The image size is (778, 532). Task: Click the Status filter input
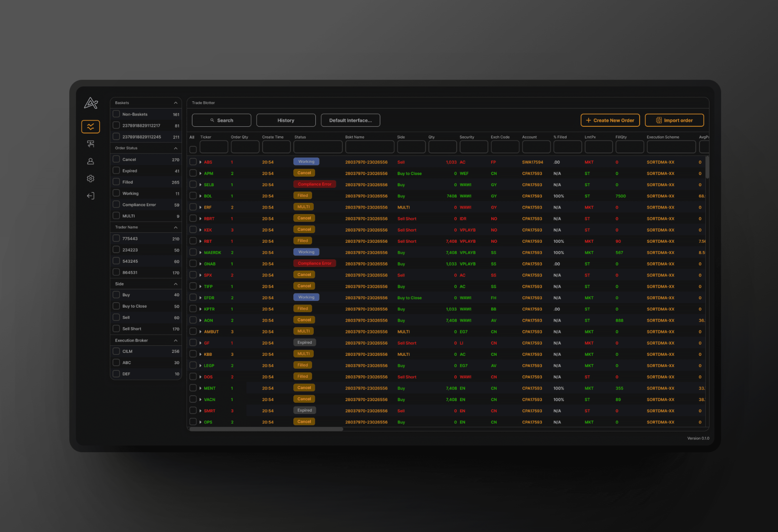[318, 147]
